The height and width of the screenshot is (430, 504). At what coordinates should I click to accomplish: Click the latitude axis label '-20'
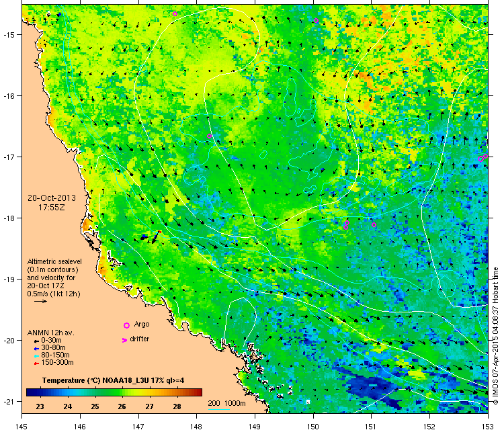click(8, 341)
